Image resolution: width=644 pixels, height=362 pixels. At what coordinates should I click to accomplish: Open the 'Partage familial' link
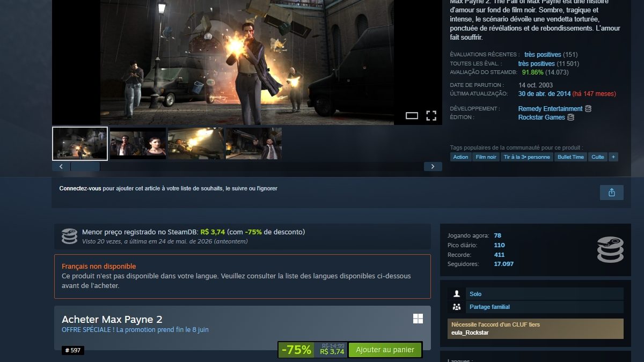(489, 307)
